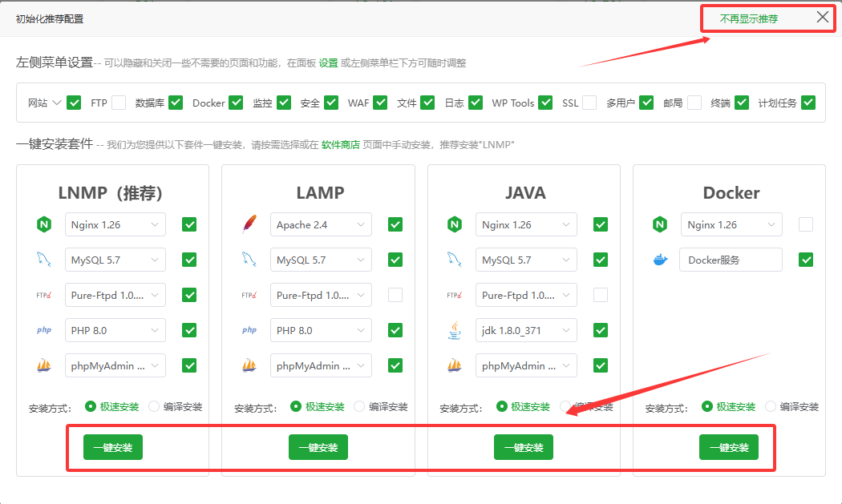This screenshot has height=504, width=842.
Task: Open Apache 2.4 version dropdown
Action: tap(321, 224)
